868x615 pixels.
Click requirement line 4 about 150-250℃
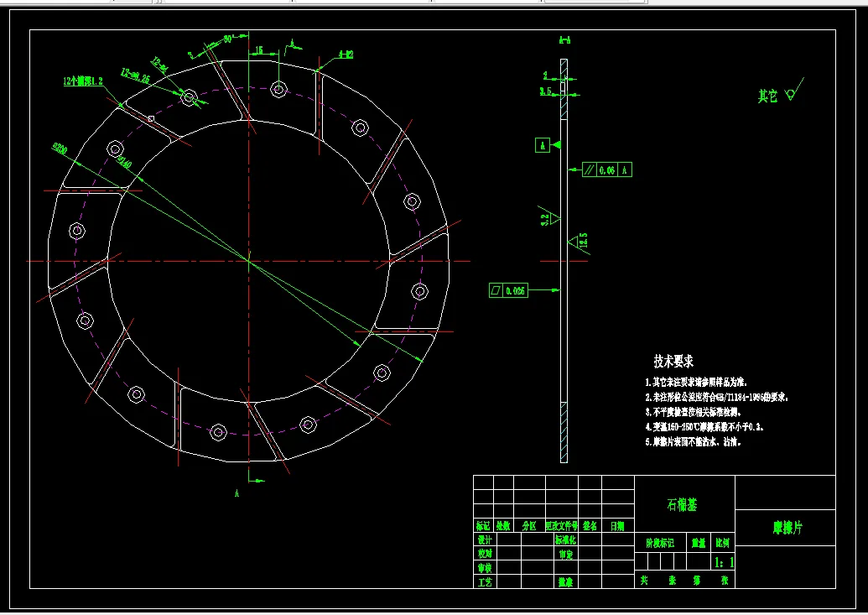pyautogui.click(x=704, y=427)
